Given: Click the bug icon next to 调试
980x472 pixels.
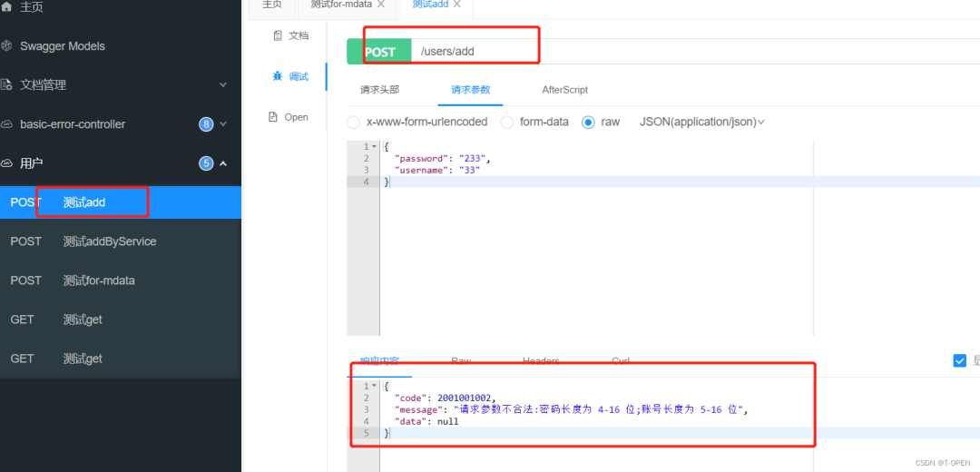Looking at the screenshot, I should 278,76.
